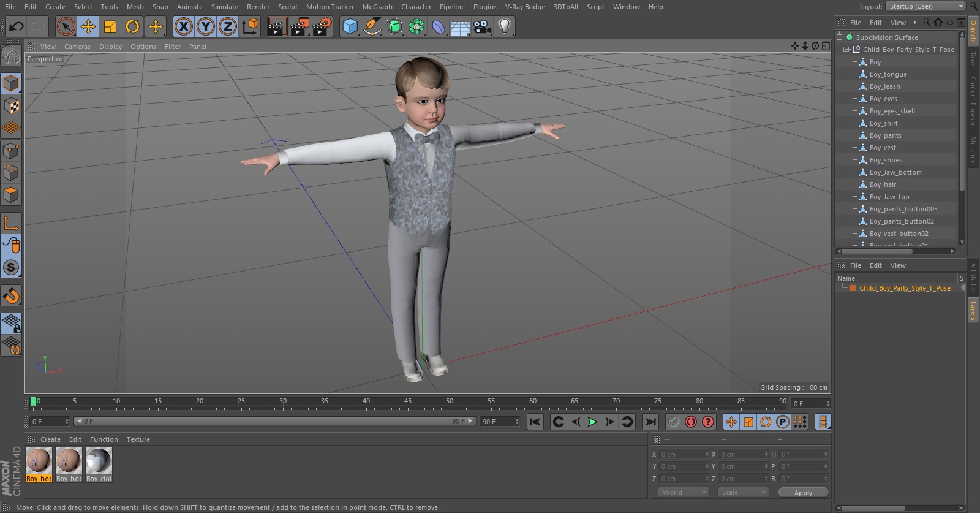Click the timeline range slider bar
This screenshot has height=513, width=980.
[x=274, y=421]
